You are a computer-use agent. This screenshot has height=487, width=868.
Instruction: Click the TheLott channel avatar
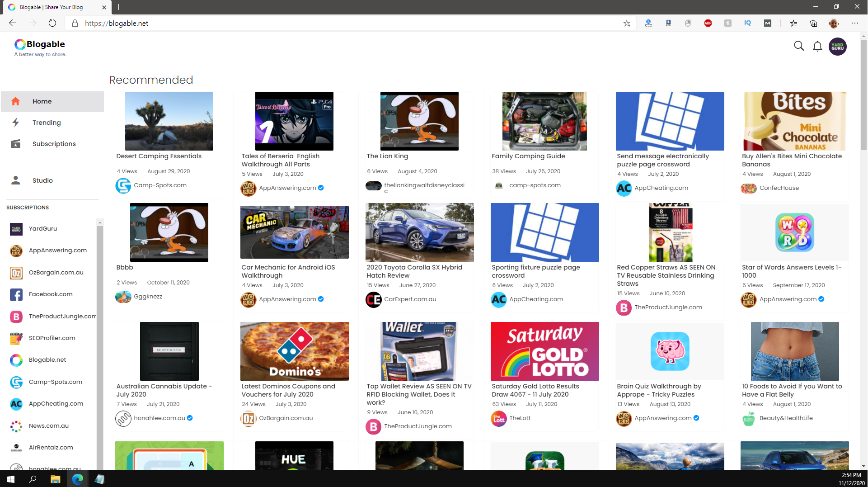[x=499, y=418]
